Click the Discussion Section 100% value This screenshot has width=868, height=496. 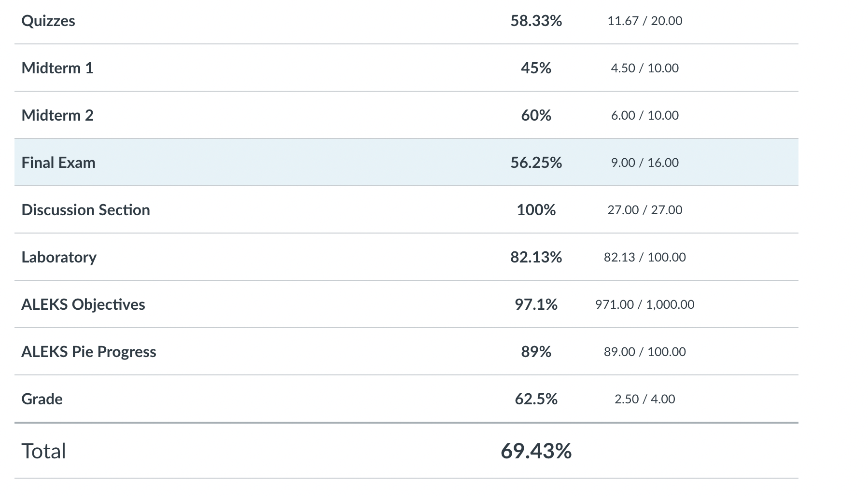[536, 210]
